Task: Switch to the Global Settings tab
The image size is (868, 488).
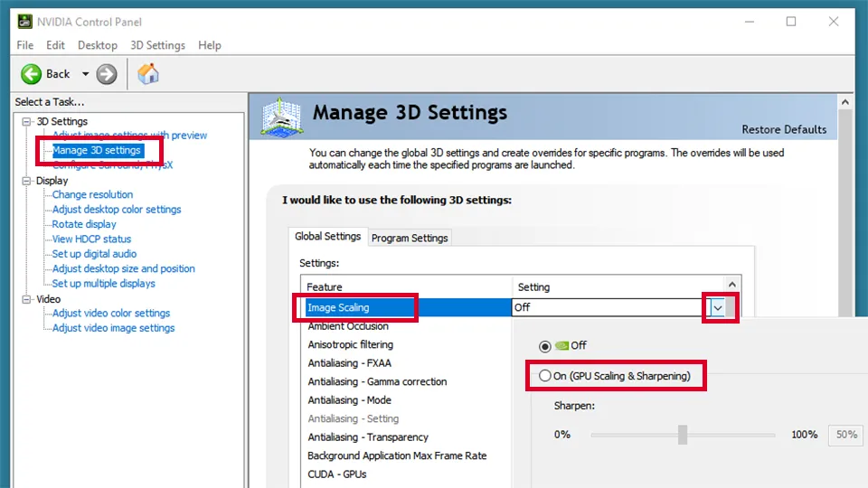Action: tap(327, 236)
